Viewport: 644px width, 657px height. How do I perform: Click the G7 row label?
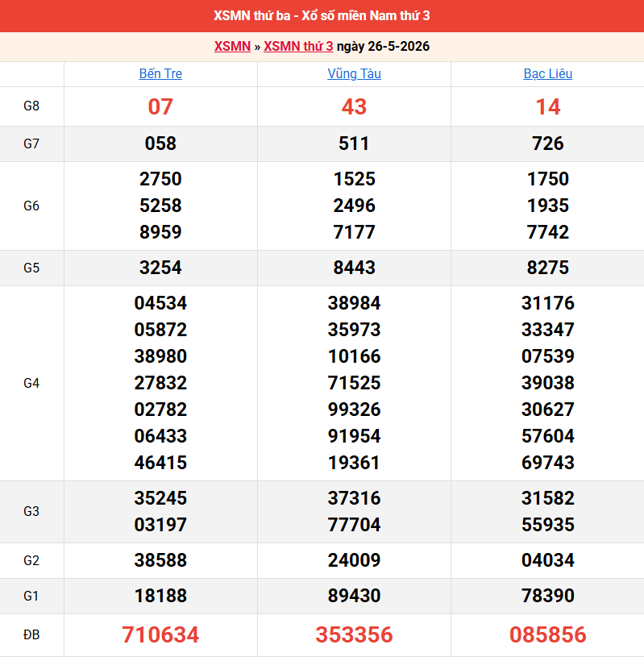31,143
